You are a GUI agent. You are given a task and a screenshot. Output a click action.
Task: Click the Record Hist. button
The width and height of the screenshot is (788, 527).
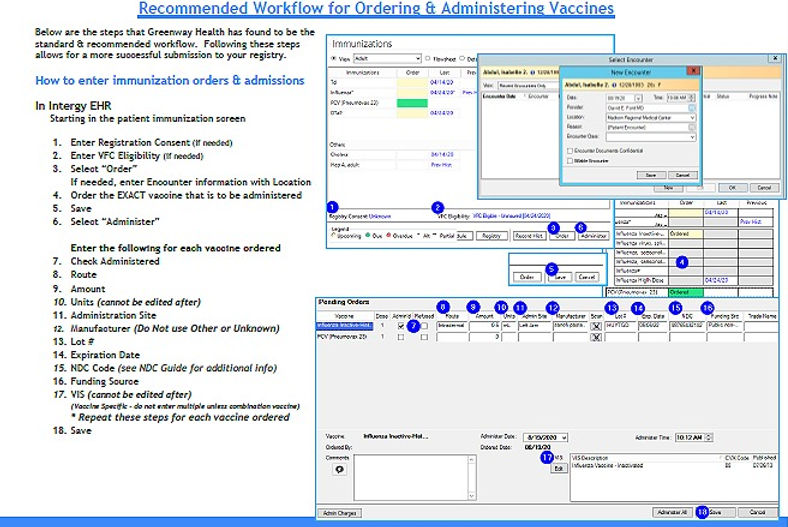(529, 236)
